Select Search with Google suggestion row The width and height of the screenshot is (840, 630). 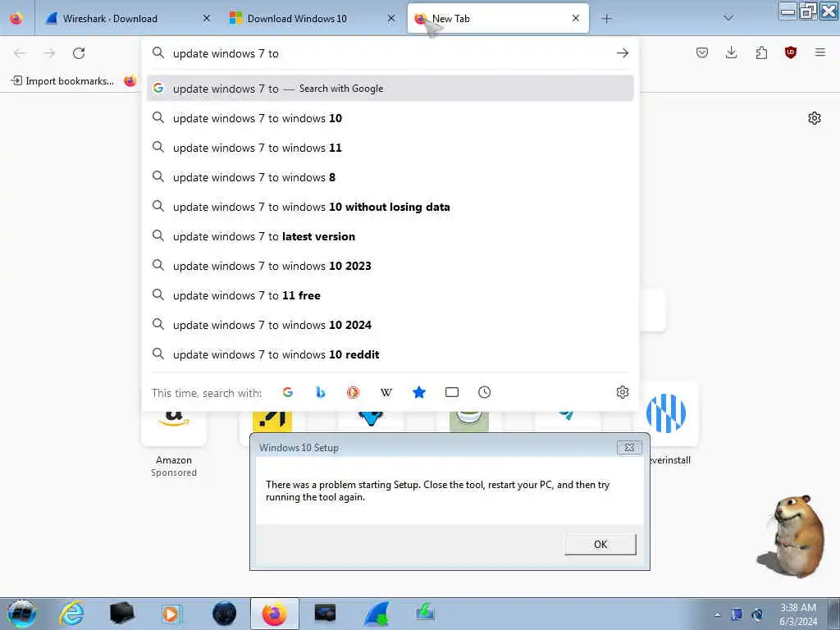coord(390,89)
